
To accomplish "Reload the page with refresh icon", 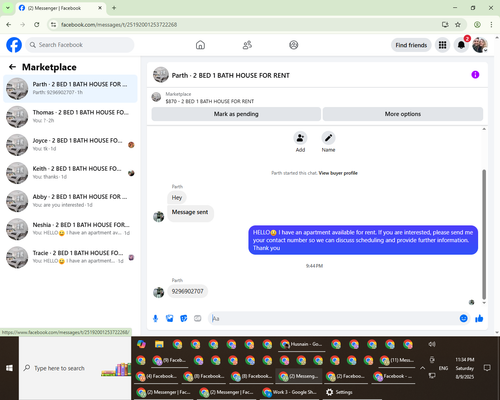I will [37, 25].
